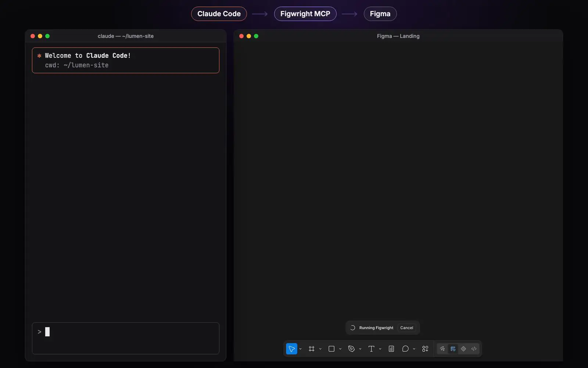588x368 pixels.
Task: Click the 'Running Figwright' status text
Action: point(376,328)
